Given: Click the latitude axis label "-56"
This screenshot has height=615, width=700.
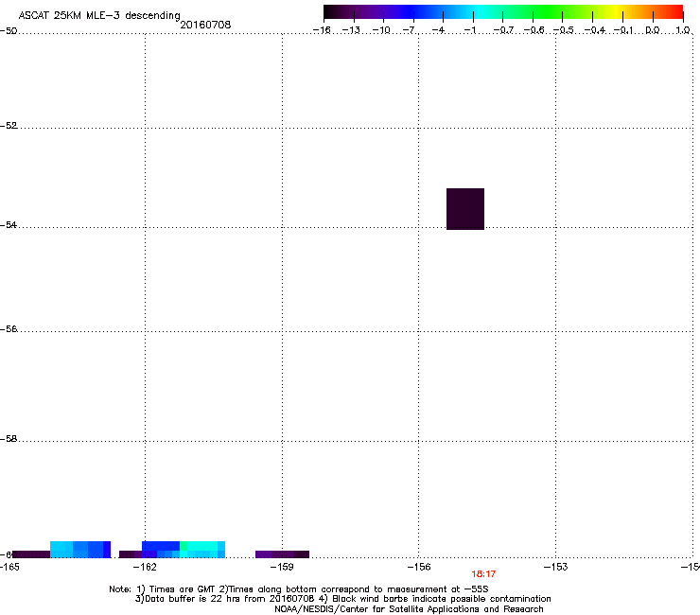Looking at the screenshot, I should coord(9,329).
